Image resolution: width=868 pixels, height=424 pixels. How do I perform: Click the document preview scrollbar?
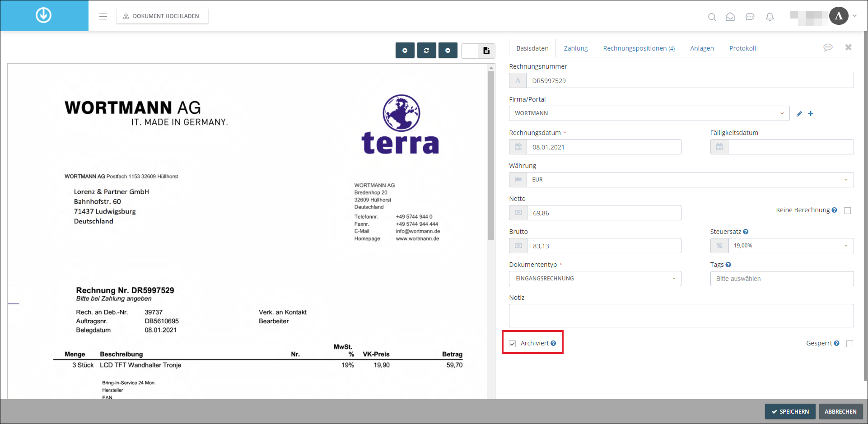click(x=491, y=156)
